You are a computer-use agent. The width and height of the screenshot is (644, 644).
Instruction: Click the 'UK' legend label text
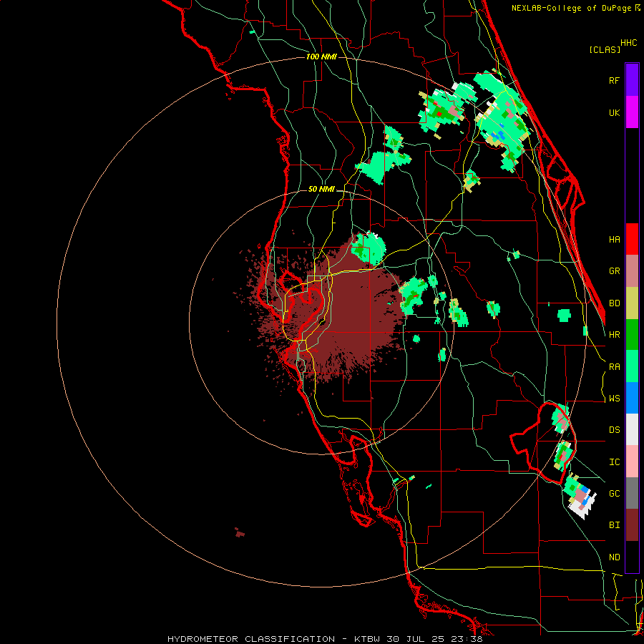tap(615, 112)
